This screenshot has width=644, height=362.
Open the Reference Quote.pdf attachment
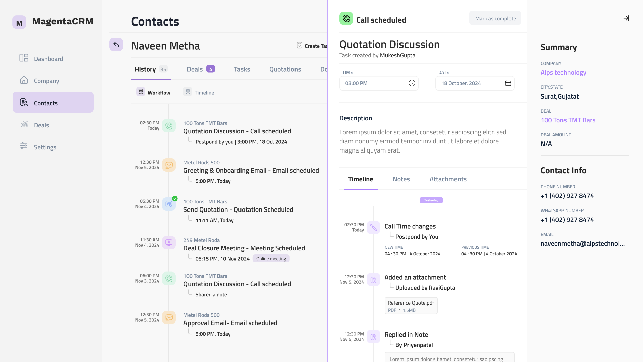point(411,306)
